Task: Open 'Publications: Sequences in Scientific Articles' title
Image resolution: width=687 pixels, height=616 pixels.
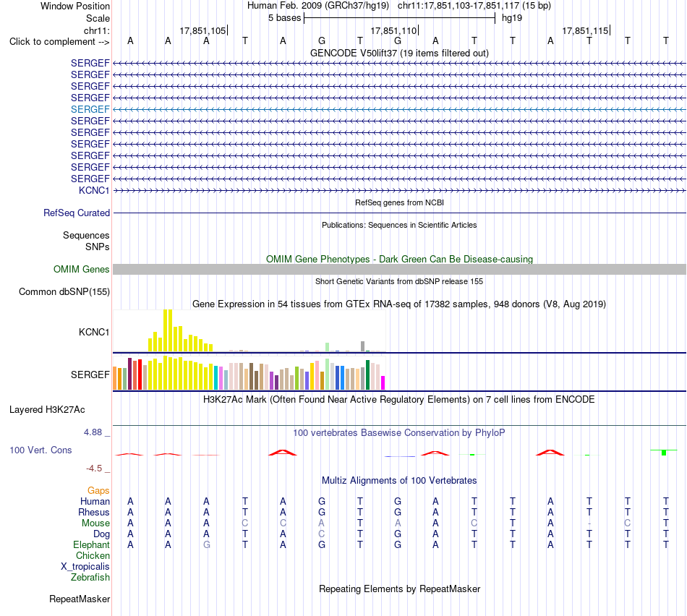Action: tap(399, 225)
